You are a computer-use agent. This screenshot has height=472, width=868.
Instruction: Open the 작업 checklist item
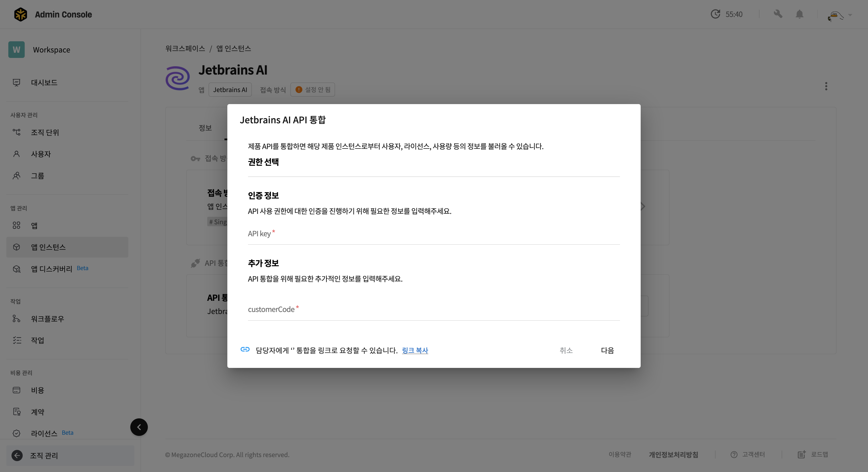[x=67, y=340]
